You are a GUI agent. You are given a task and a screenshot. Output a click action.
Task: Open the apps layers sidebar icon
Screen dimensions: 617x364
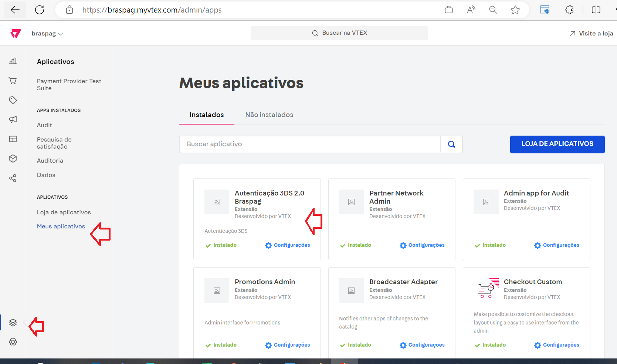tap(13, 323)
